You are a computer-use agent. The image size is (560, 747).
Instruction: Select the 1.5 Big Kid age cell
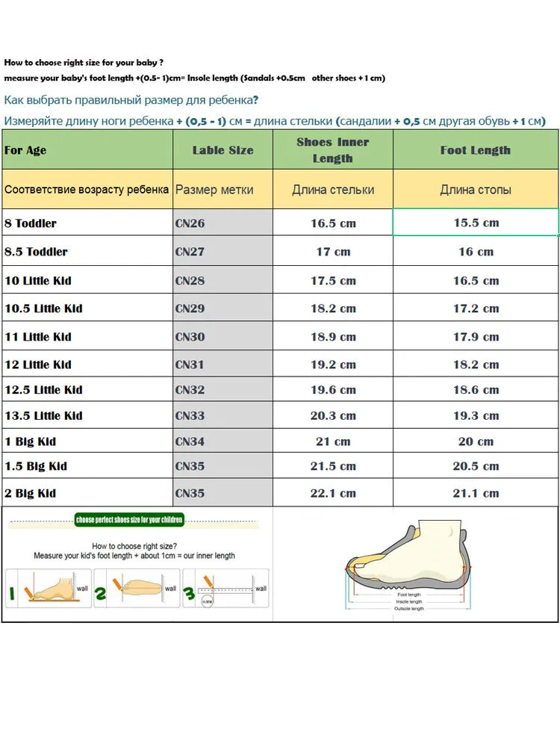coord(87,465)
